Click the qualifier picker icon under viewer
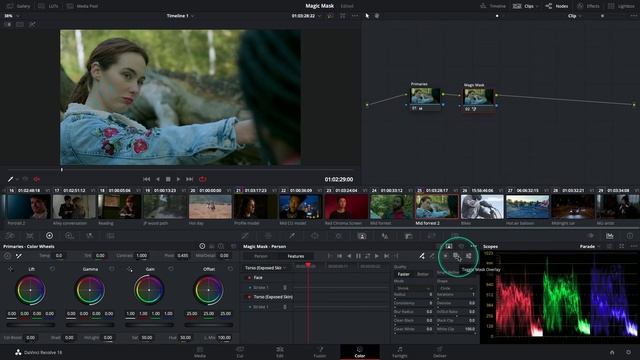 (11, 179)
